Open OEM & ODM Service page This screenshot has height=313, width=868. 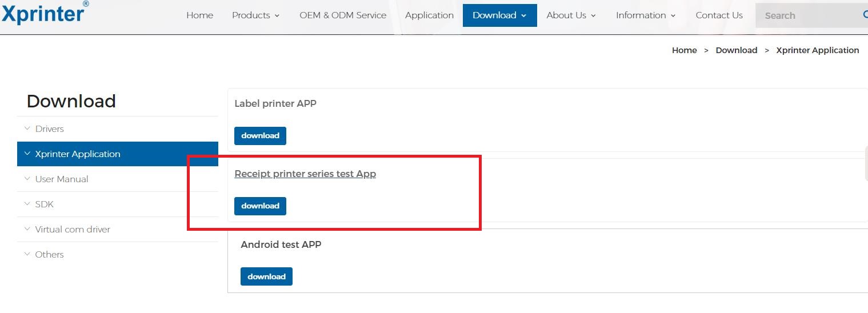pos(343,15)
